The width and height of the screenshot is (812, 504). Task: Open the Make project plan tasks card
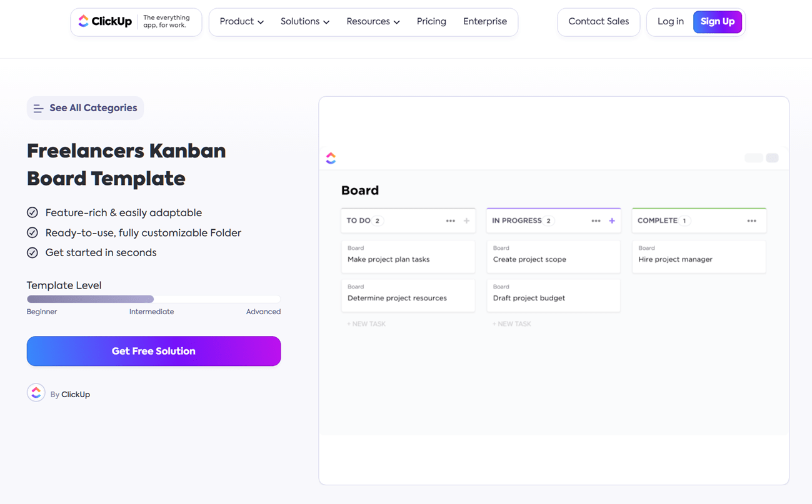408,257
